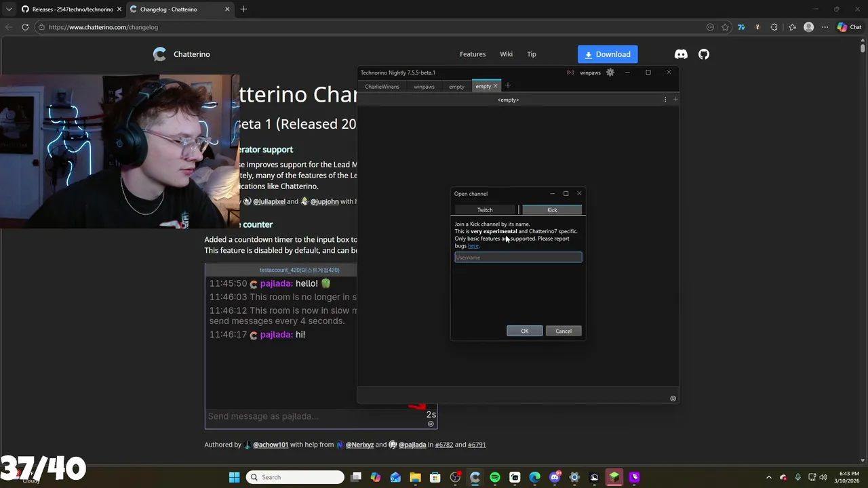This screenshot has width=868, height=488.
Task: Click the <empty> split header
Action: point(508,100)
